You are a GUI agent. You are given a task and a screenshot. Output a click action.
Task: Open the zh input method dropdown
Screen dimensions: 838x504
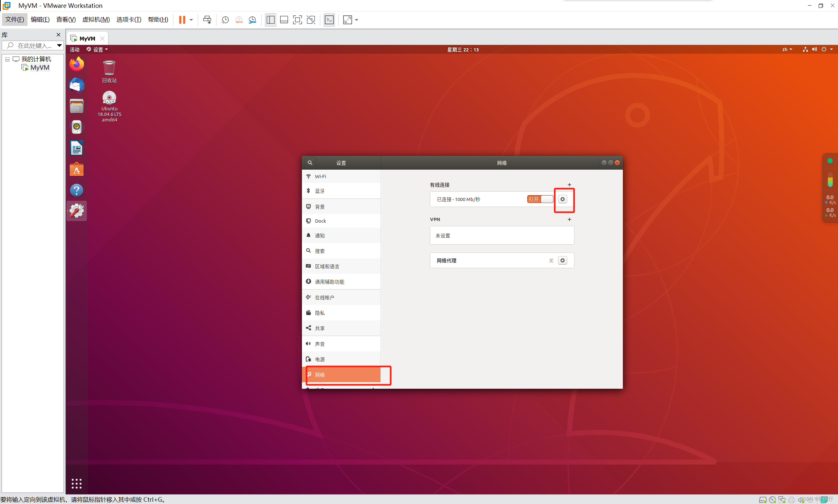pos(787,49)
